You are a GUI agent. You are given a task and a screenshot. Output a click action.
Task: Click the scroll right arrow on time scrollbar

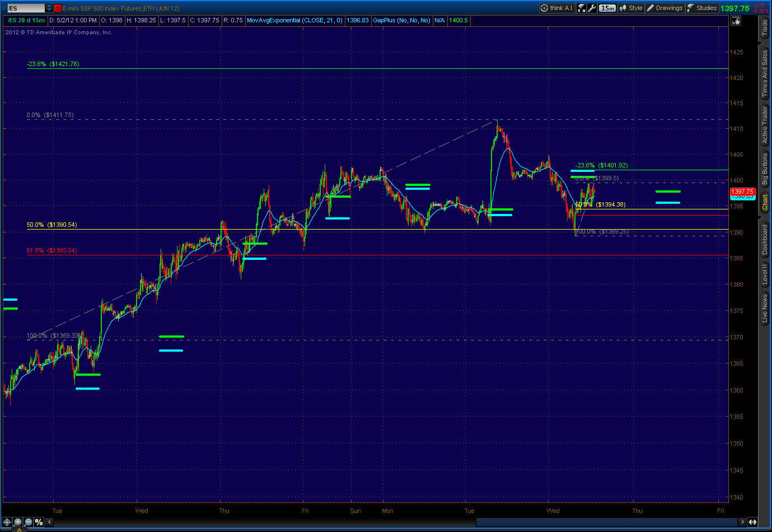pyautogui.click(x=742, y=522)
